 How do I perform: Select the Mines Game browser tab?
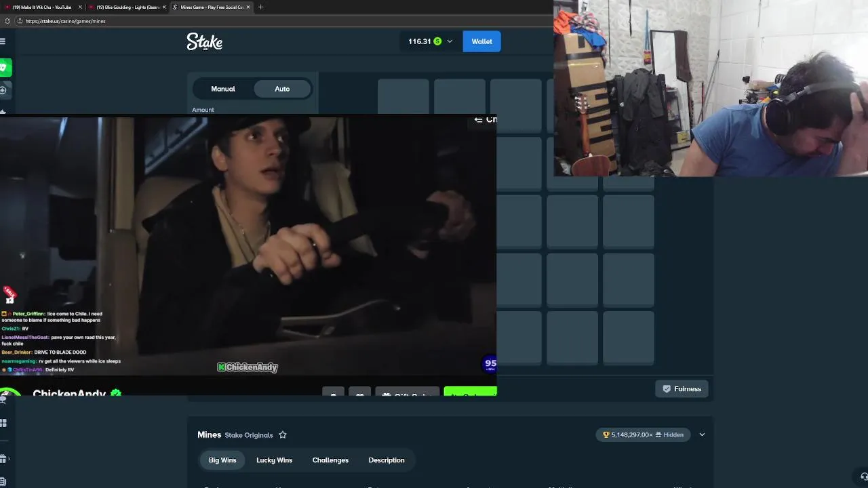pos(212,7)
